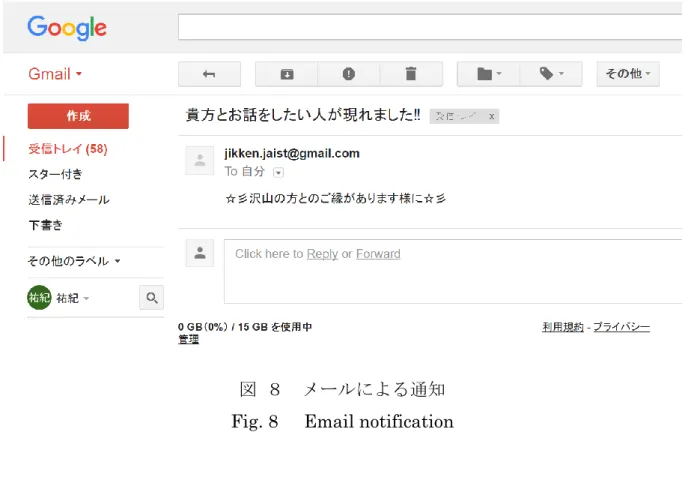Open 下書き drafts folder

45,225
